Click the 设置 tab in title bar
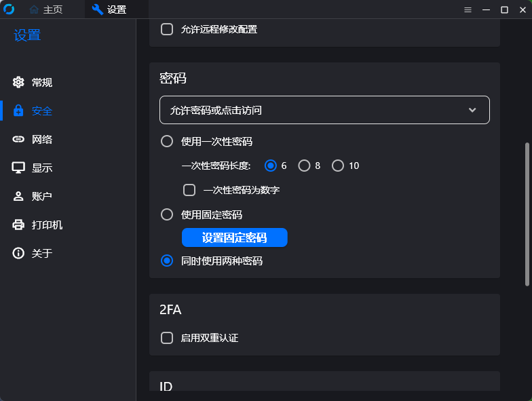 click(109, 9)
